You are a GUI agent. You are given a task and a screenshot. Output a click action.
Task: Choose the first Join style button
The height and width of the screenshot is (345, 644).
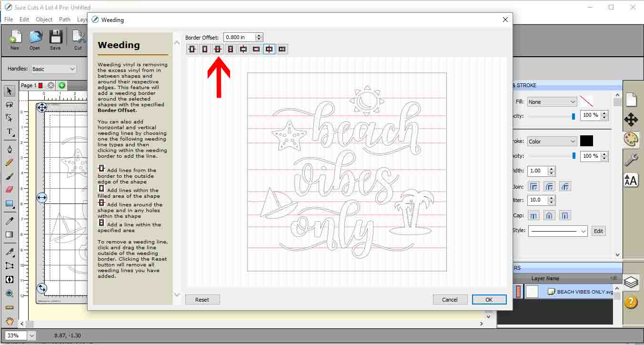point(533,186)
